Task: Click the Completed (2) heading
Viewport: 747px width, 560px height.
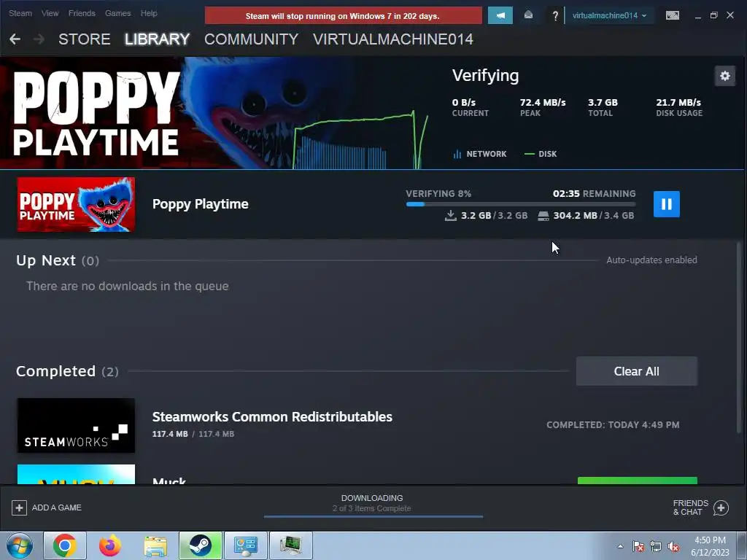Action: pos(67,371)
